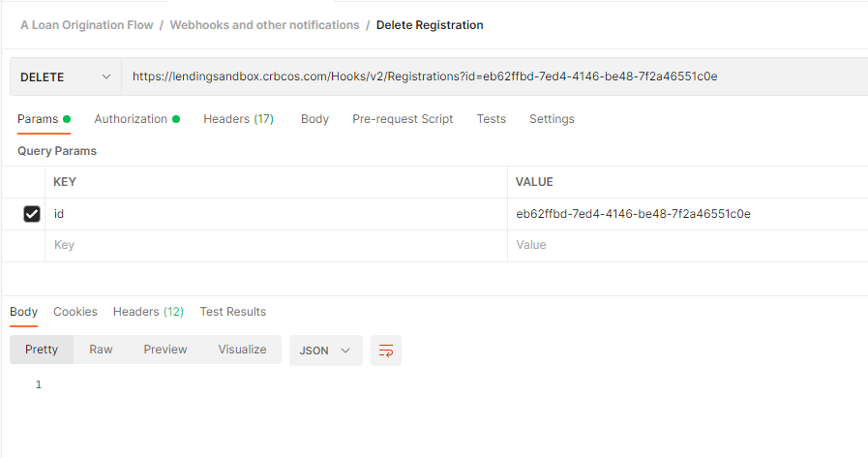This screenshot has width=868, height=458.
Task: Switch to the Params tab
Action: 44,119
